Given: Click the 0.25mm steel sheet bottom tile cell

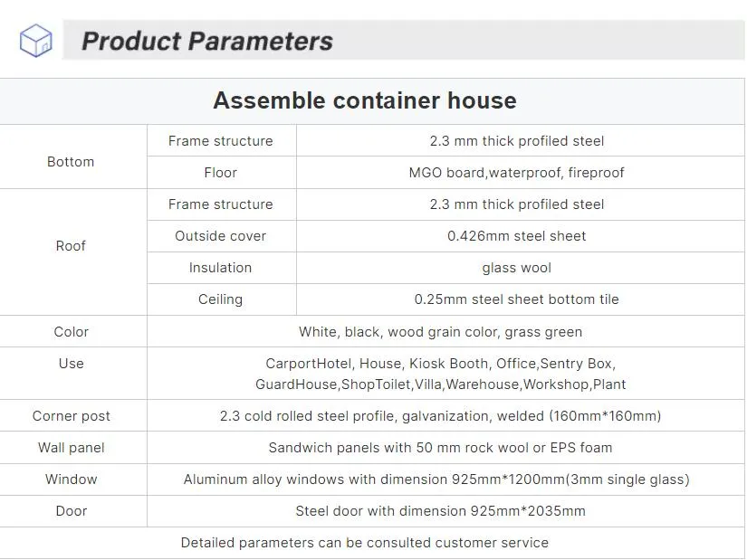Looking at the screenshot, I should click(x=516, y=299).
